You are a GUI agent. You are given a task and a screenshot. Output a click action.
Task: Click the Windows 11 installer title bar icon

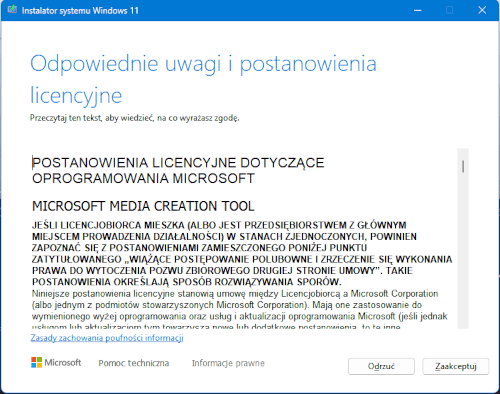click(x=12, y=9)
